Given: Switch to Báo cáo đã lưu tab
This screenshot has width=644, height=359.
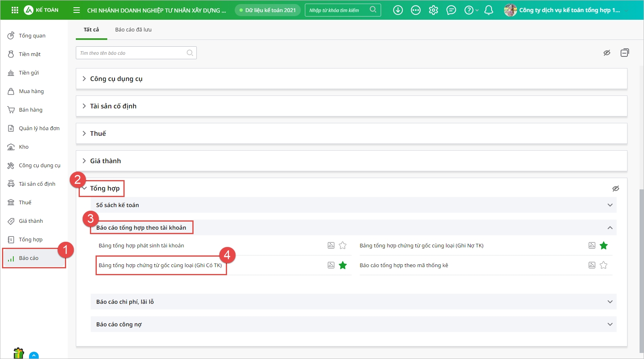Looking at the screenshot, I should 133,30.
